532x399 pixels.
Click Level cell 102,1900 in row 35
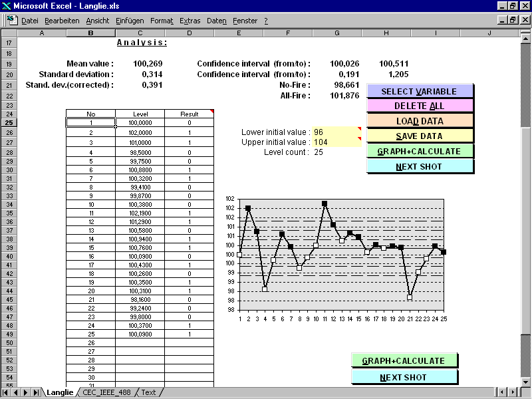tap(140, 213)
